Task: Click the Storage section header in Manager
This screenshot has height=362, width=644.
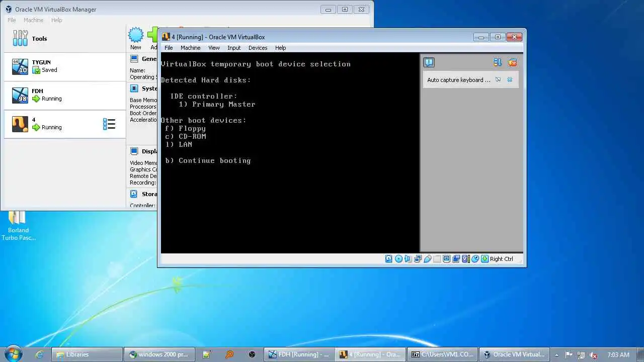Action: [x=143, y=194]
